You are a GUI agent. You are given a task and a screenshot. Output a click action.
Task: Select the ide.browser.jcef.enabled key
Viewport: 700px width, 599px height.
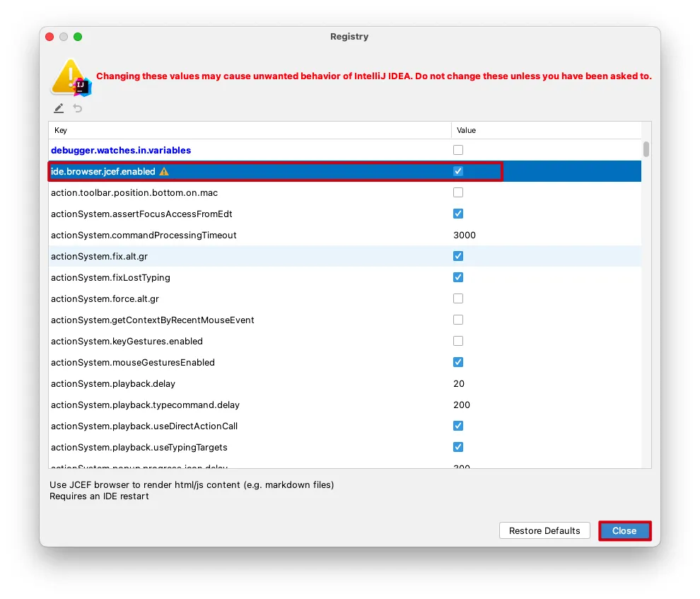click(x=103, y=171)
